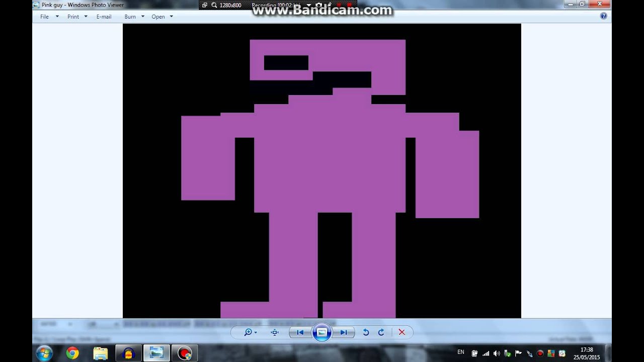This screenshot has height=362, width=644.
Task: Open the Open menu
Action: pyautogui.click(x=158, y=17)
